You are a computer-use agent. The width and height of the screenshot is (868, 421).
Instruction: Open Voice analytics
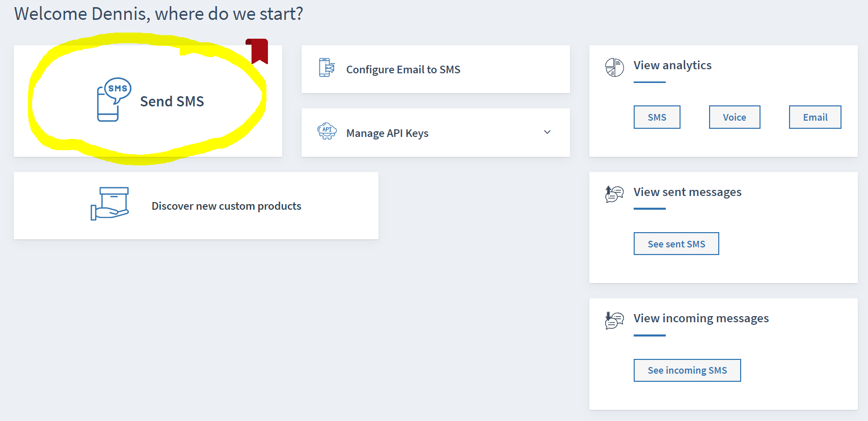click(x=734, y=117)
